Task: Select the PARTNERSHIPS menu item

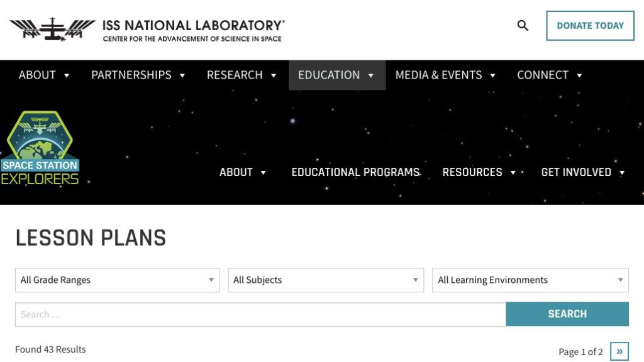Action: (x=131, y=75)
